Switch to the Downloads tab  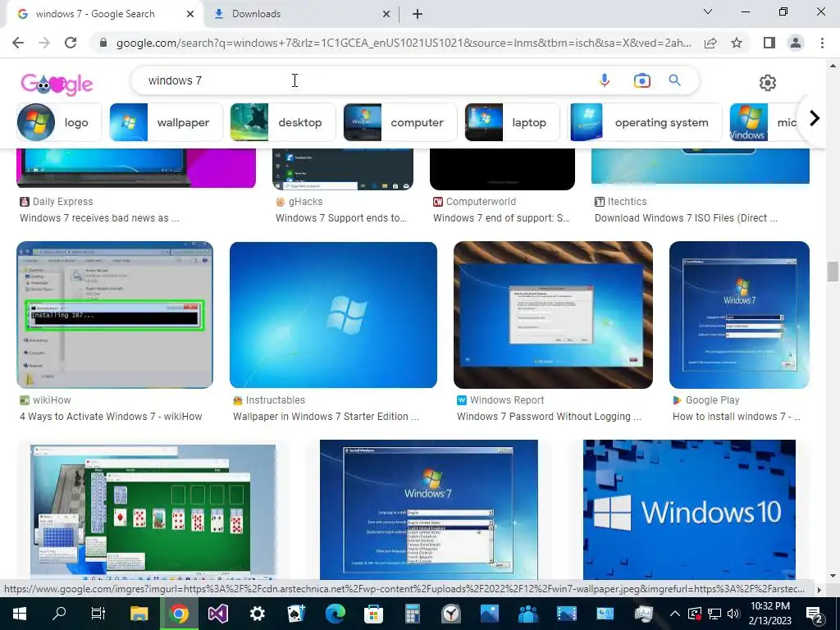click(300, 14)
